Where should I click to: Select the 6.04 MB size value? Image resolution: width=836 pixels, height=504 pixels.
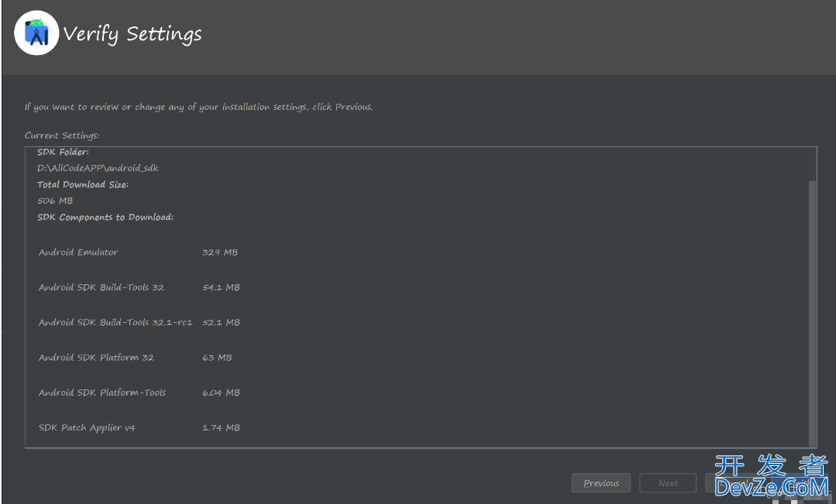[x=221, y=393]
